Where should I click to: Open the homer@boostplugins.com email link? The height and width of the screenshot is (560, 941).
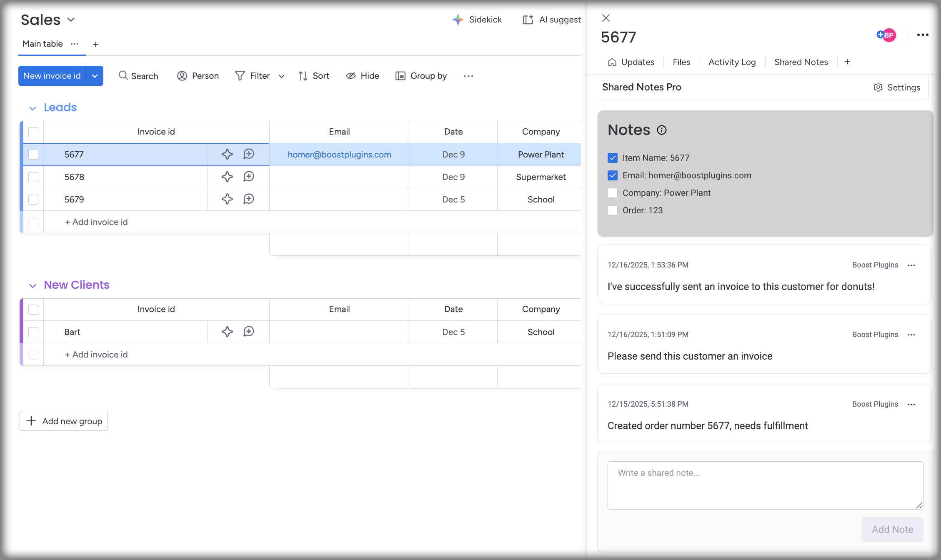pyautogui.click(x=339, y=155)
